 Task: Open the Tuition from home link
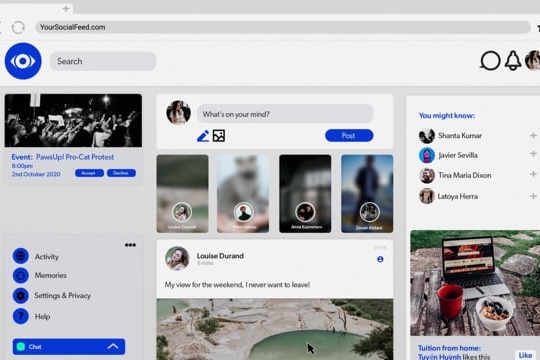pos(449,348)
